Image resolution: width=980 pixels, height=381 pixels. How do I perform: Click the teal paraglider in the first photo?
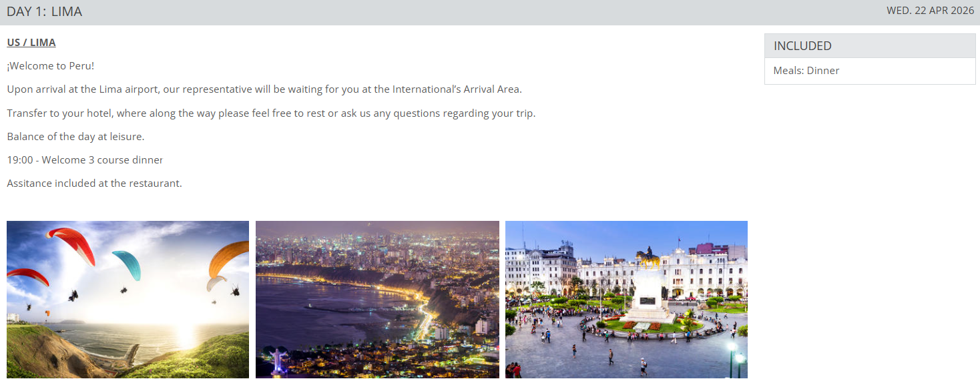pos(127,265)
